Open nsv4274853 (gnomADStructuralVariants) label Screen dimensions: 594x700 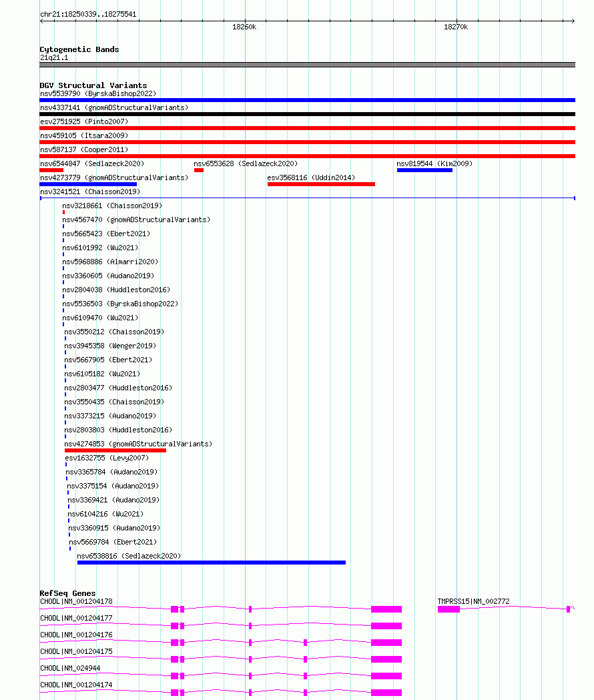[x=138, y=444]
